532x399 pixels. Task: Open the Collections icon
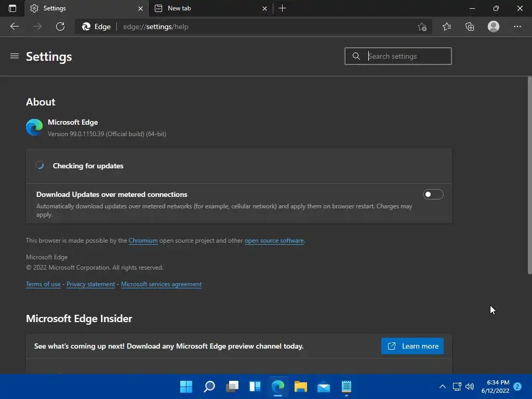(470, 26)
